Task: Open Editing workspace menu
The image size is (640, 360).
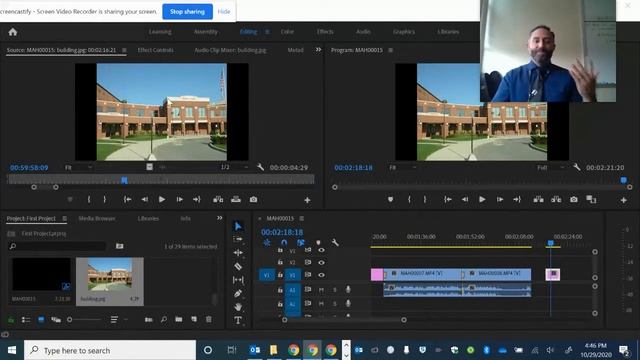Action: click(x=267, y=32)
